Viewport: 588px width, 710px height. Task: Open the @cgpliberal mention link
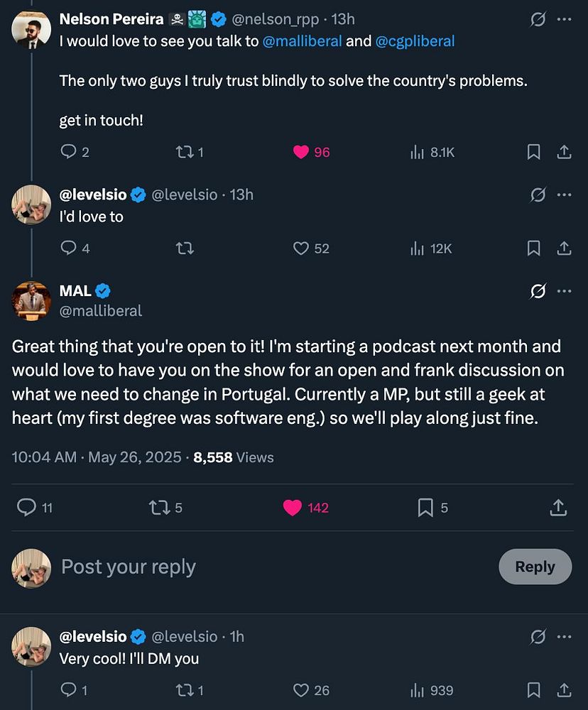[415, 41]
